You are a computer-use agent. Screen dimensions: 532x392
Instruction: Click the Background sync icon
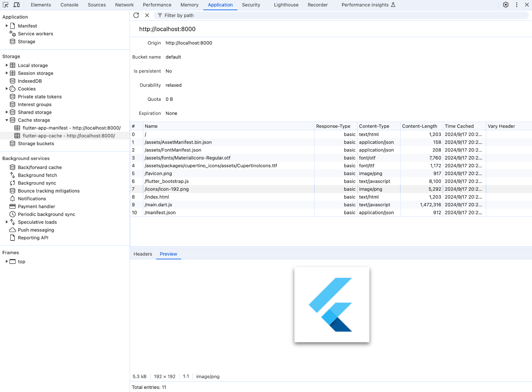pos(13,183)
